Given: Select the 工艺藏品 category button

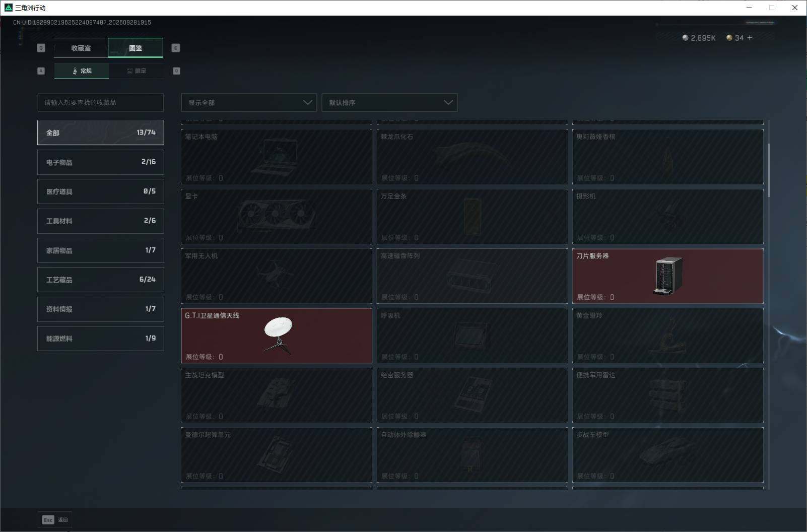Looking at the screenshot, I should point(101,280).
